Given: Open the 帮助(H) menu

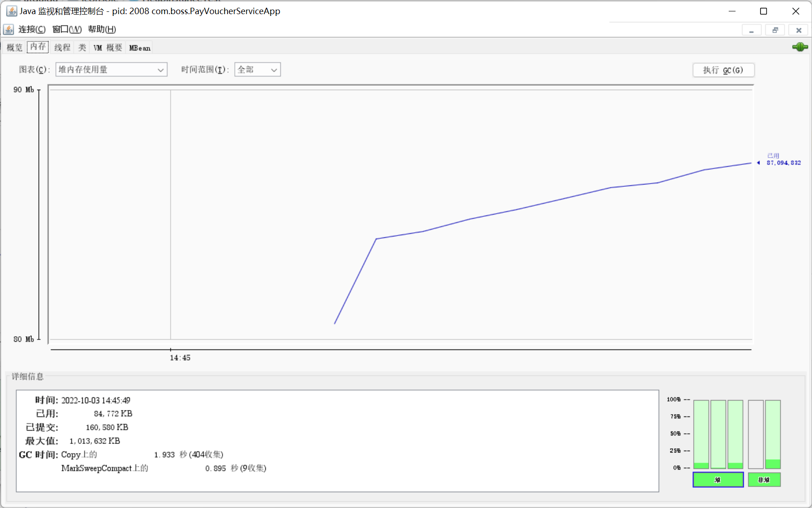Looking at the screenshot, I should coord(102,29).
